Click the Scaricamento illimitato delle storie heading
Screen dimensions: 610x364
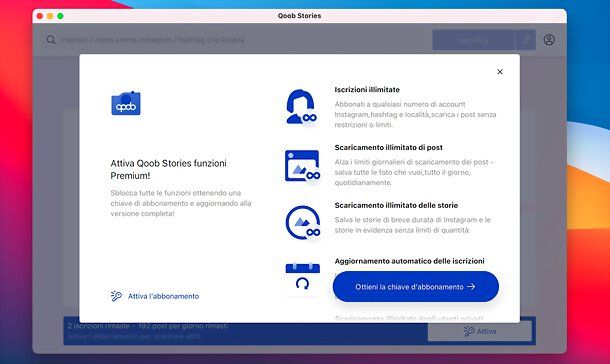tap(396, 205)
